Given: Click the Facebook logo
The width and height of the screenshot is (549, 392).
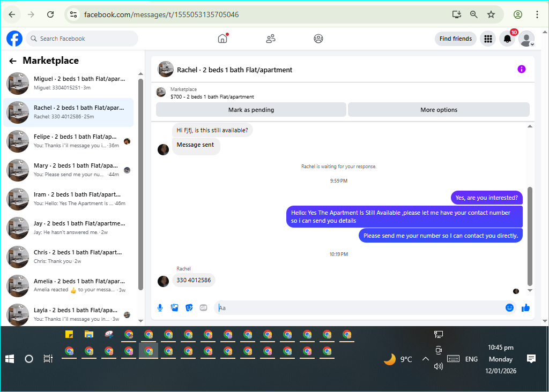Looking at the screenshot, I should click(14, 39).
